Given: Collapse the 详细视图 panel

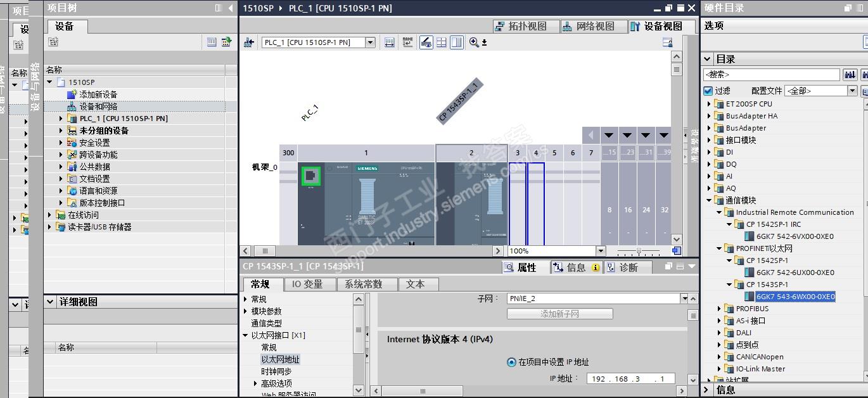Looking at the screenshot, I should 51,302.
